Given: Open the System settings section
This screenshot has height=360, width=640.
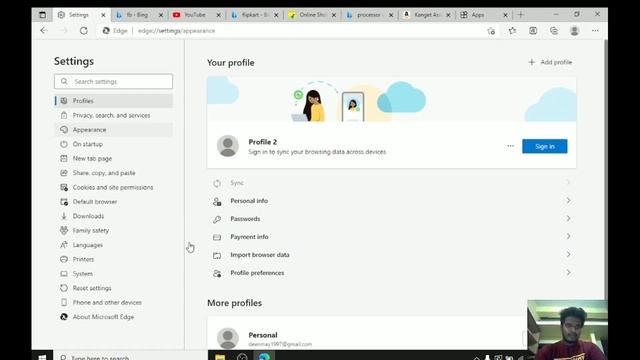Looking at the screenshot, I should point(114,273).
